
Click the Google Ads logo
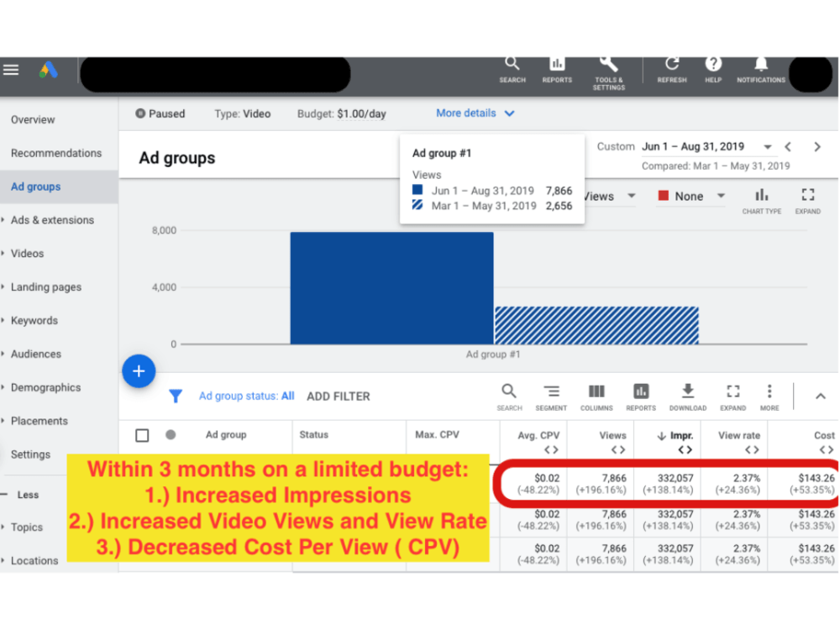click(48, 70)
